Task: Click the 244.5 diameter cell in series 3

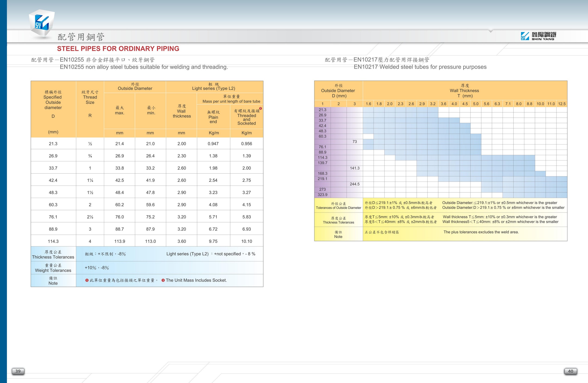Action: (x=354, y=184)
